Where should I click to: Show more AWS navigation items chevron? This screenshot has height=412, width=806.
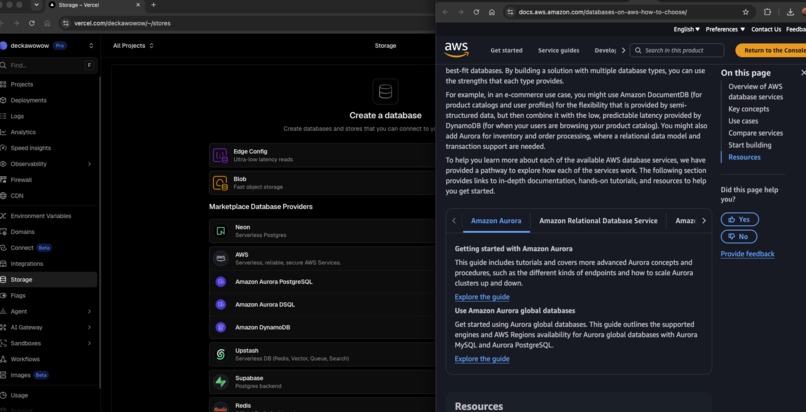coord(623,50)
